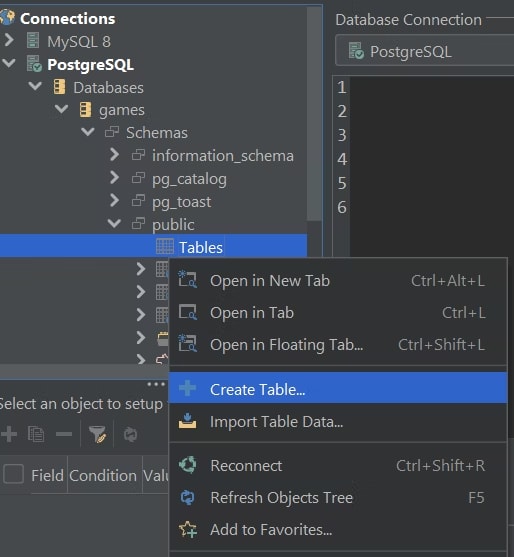Click the Connections globe icon
This screenshot has width=514, height=557.
[x=7, y=18]
